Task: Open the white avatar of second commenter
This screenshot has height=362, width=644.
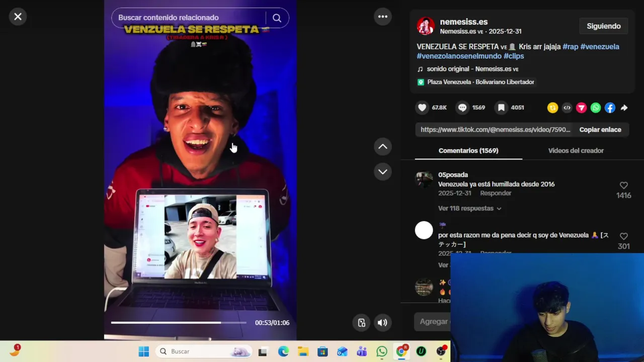Action: 424,230
